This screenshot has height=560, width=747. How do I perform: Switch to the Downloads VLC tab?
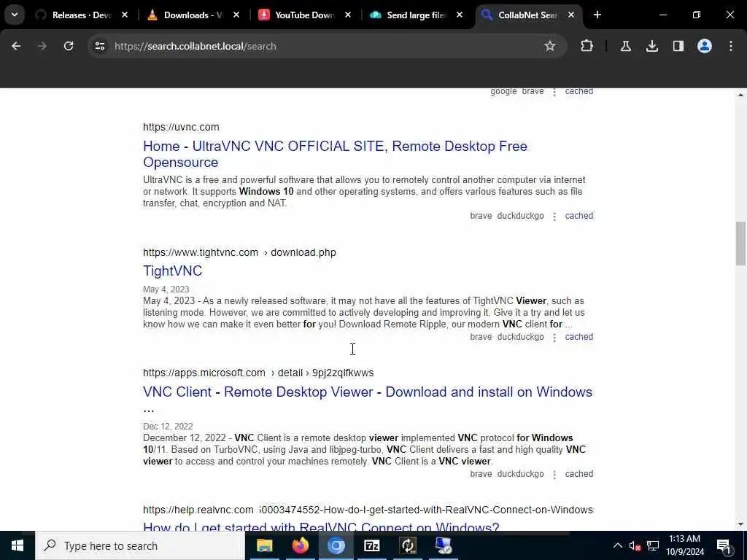click(x=193, y=15)
